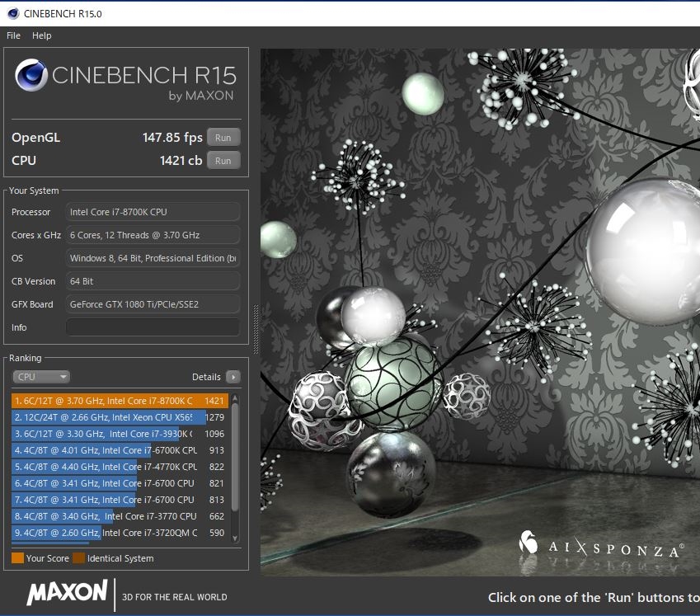Click the Details label in Ranking
Screen dimensions: 700x616
(206, 377)
